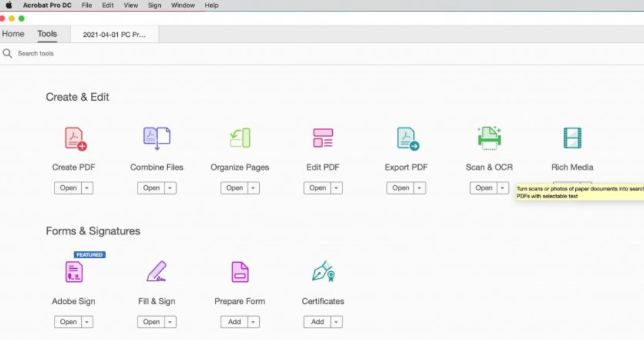Select the Prepare Form icon
Screen dimensions: 644x340
[x=240, y=272]
